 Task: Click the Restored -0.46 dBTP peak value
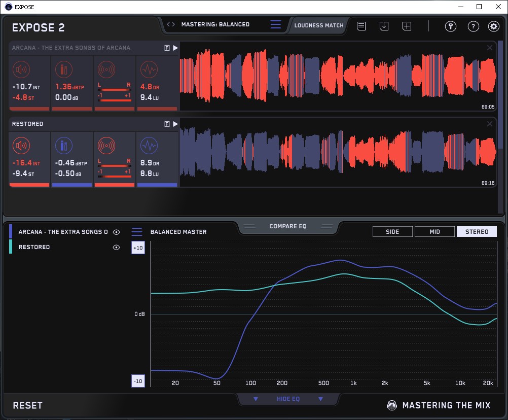click(x=71, y=163)
